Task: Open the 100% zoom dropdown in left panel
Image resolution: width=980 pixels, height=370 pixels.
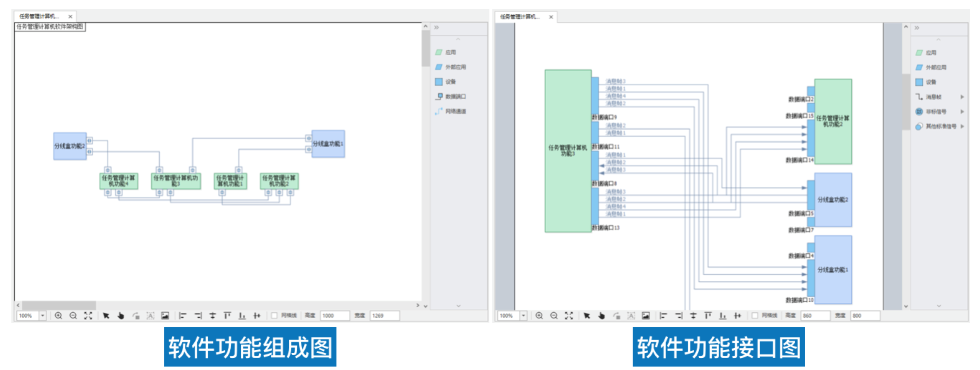Action: pyautogui.click(x=43, y=316)
